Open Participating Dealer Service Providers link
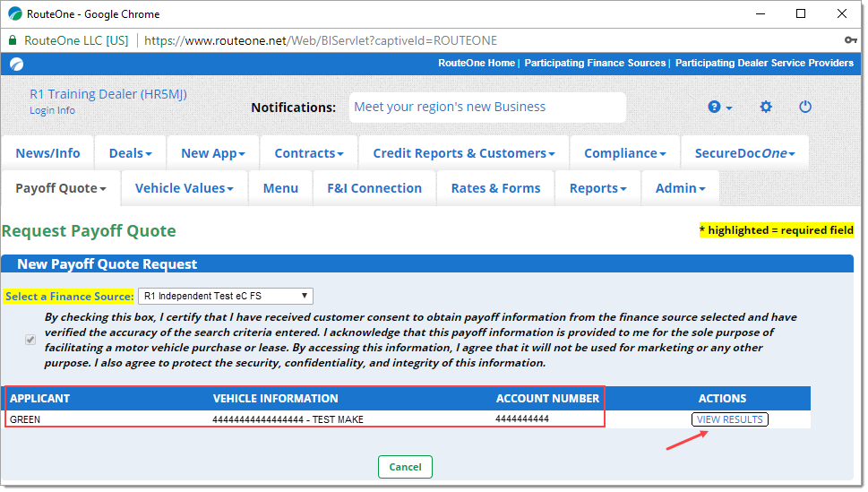 [764, 63]
